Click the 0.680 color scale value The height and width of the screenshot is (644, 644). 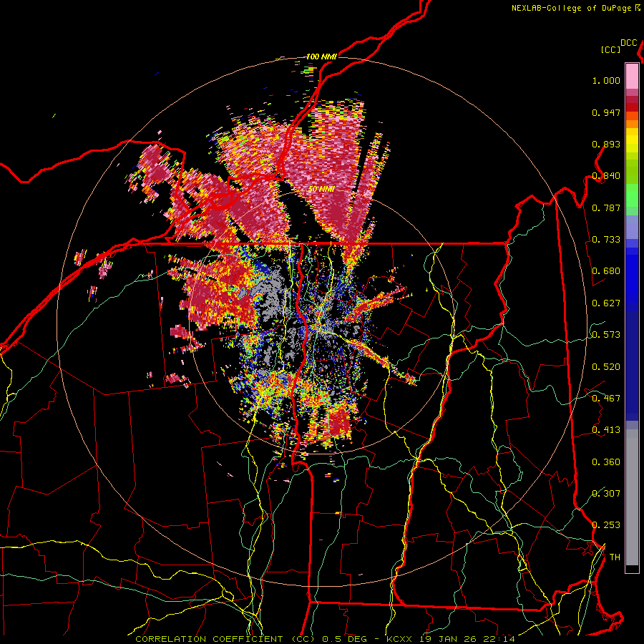coord(606,271)
